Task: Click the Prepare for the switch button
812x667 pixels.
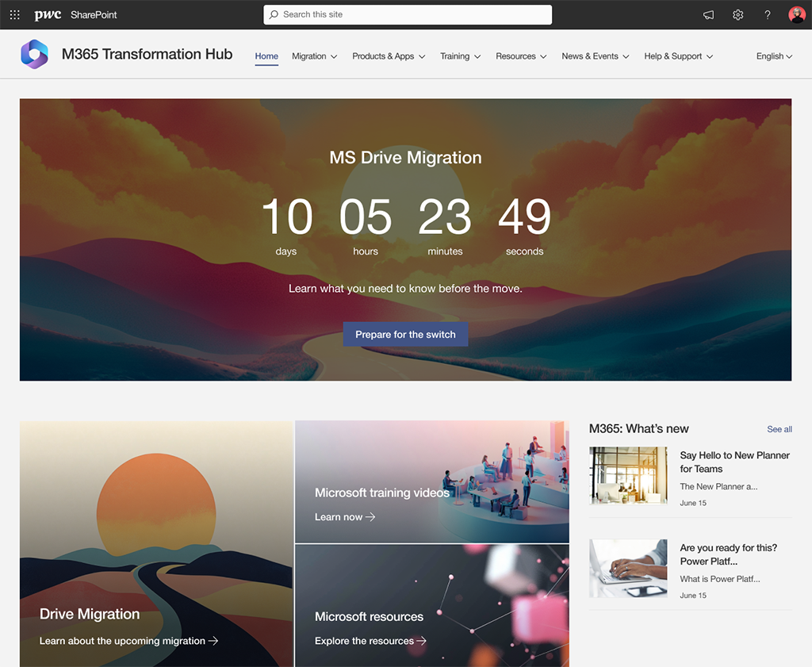Action: point(405,334)
